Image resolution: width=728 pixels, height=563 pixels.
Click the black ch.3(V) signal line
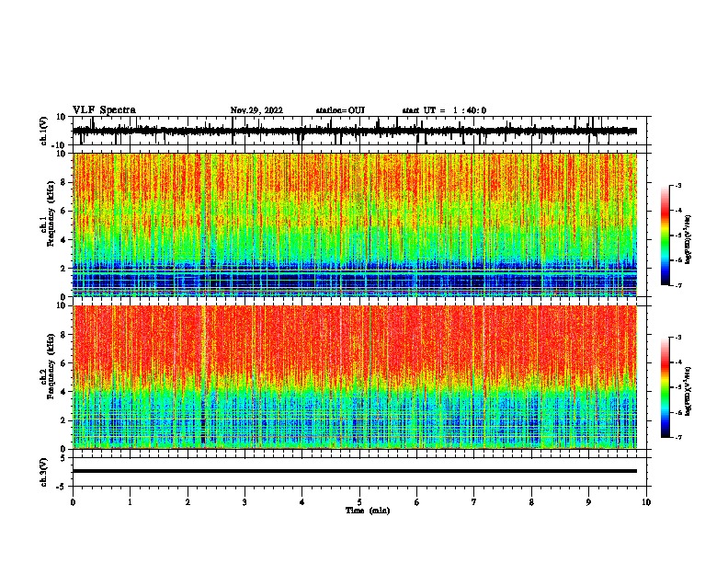pyautogui.click(x=355, y=471)
